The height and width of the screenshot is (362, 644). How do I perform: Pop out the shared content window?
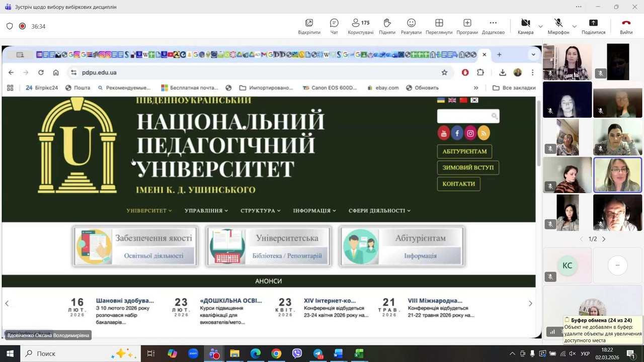(x=309, y=26)
